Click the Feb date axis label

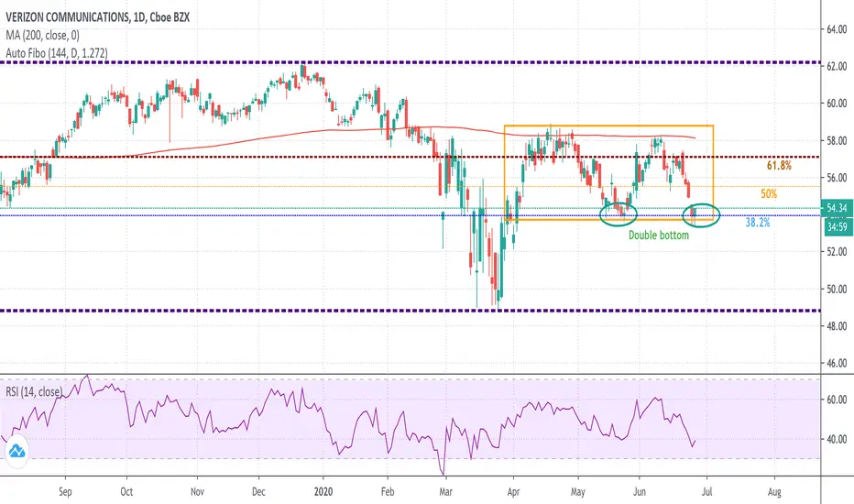point(388,492)
